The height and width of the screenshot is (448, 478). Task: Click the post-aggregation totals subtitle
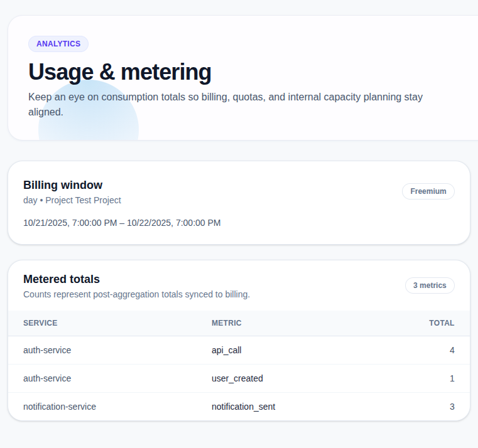pos(136,294)
